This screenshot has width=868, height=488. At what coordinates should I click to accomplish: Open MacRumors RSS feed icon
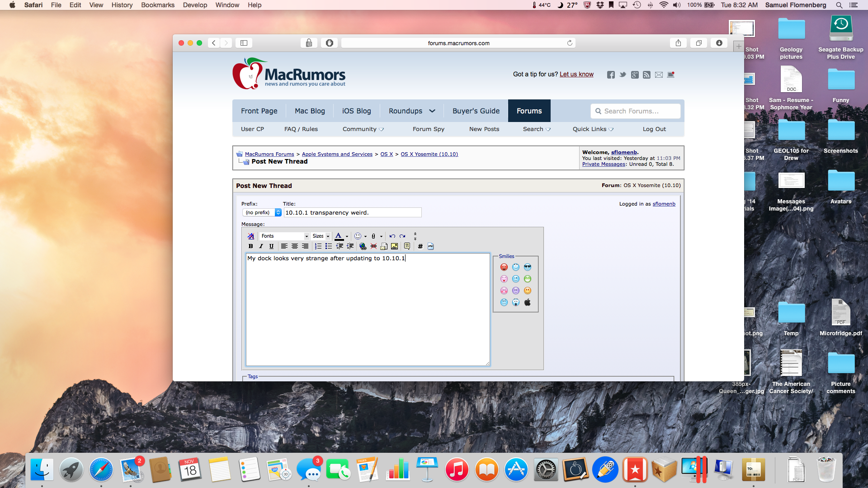tap(646, 75)
